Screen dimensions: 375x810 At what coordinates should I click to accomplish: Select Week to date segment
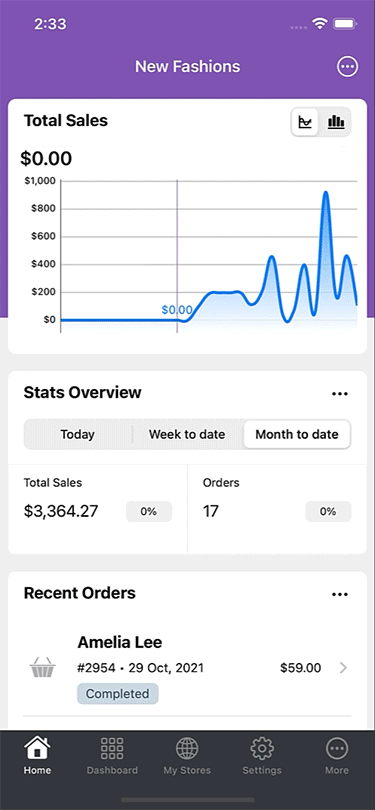coord(187,434)
